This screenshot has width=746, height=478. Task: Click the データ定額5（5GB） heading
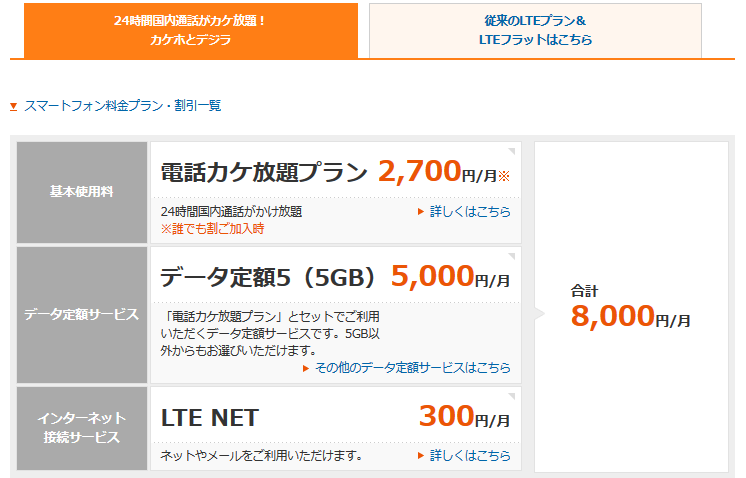[269, 277]
